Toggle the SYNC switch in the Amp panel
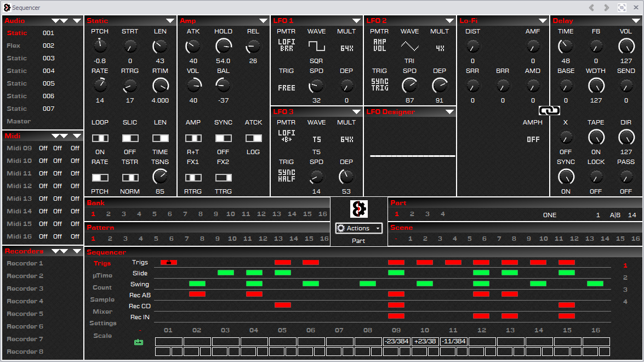Viewport: 644px width, 362px height. [x=223, y=138]
